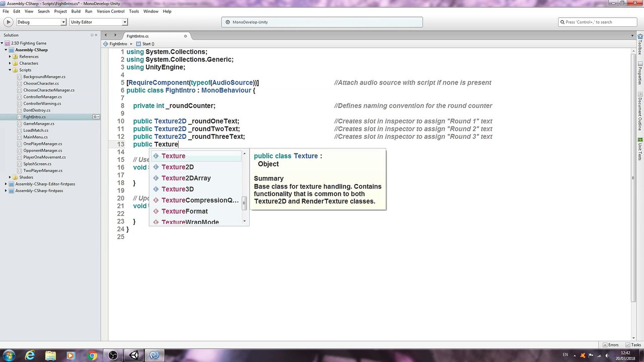Viewport: 644px width, 362px height.
Task: Click FightIntro class in the breadcrumb
Action: (x=115, y=44)
